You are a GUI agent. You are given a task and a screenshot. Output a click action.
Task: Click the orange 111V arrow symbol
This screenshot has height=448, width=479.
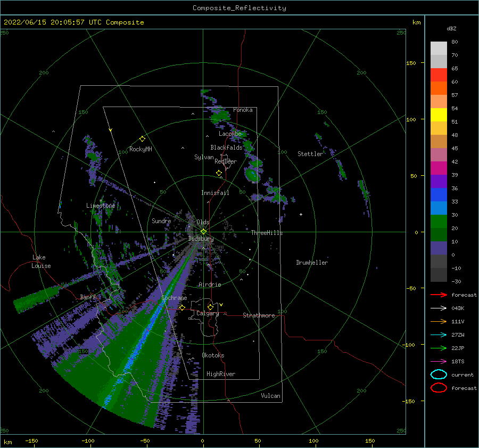click(439, 321)
